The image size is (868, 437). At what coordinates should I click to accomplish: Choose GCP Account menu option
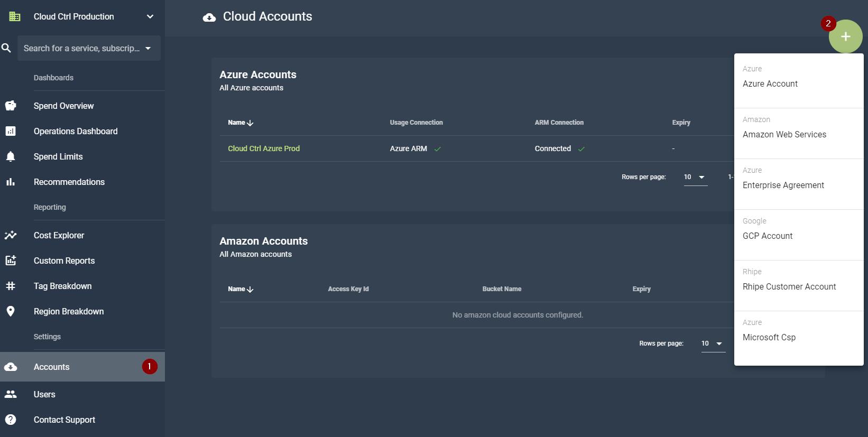pos(799,236)
